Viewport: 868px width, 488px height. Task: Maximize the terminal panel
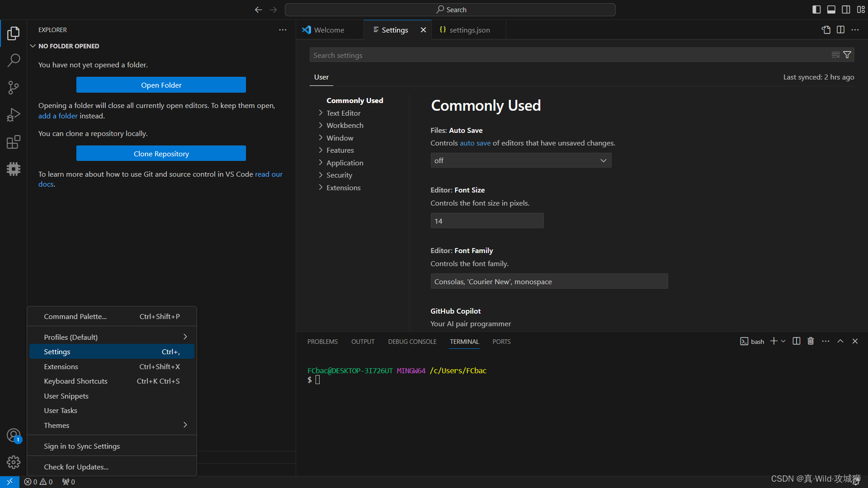pyautogui.click(x=840, y=341)
